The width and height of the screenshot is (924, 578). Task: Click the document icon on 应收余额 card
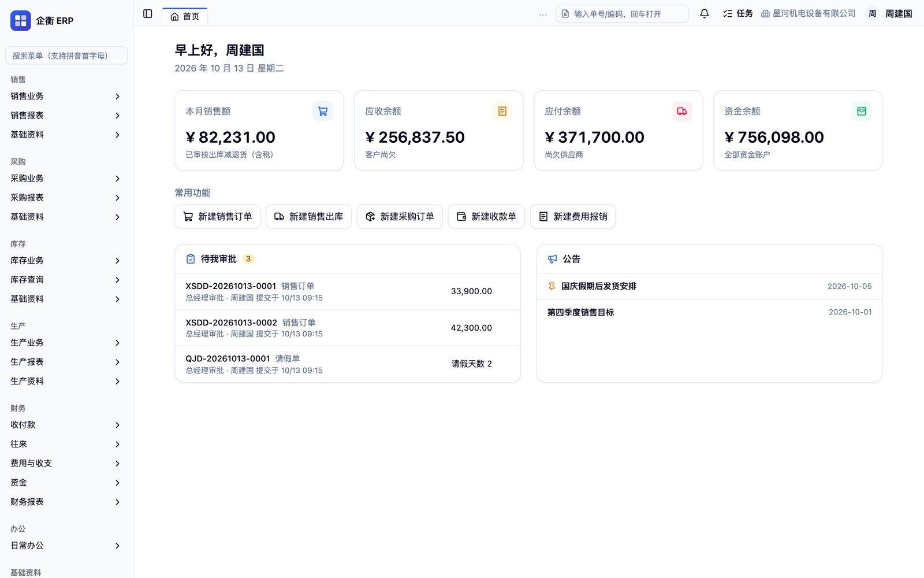point(502,112)
